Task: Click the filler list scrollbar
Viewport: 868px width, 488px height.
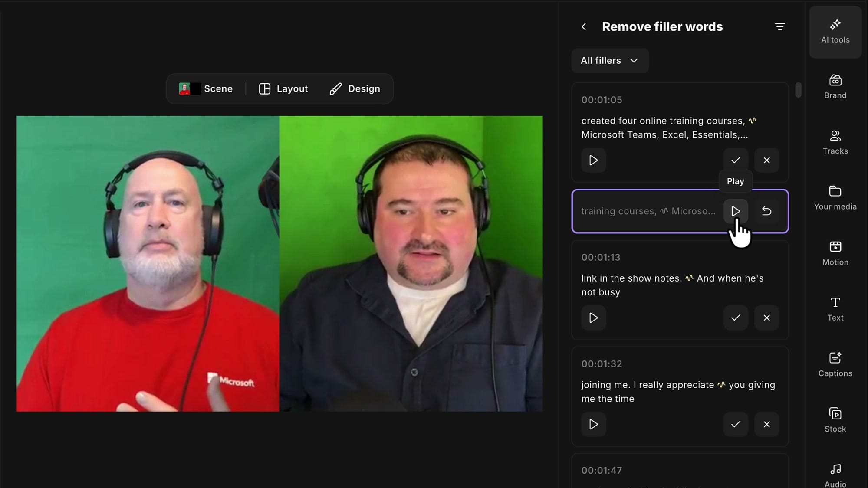Action: (x=798, y=90)
